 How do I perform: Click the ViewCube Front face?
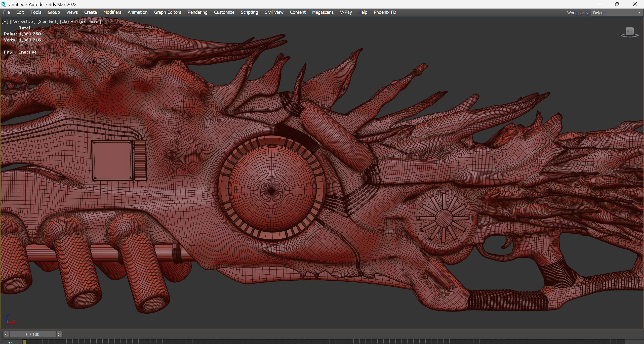630,31
